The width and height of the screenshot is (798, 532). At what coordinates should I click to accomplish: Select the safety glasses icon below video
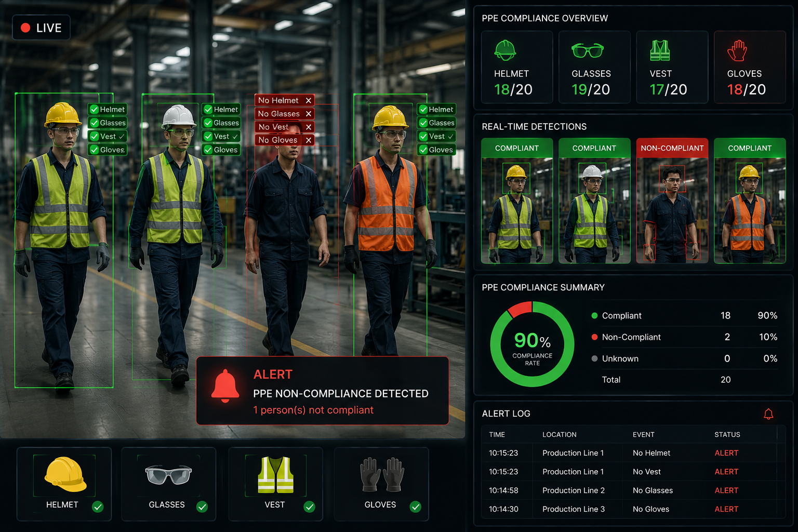pos(168,475)
